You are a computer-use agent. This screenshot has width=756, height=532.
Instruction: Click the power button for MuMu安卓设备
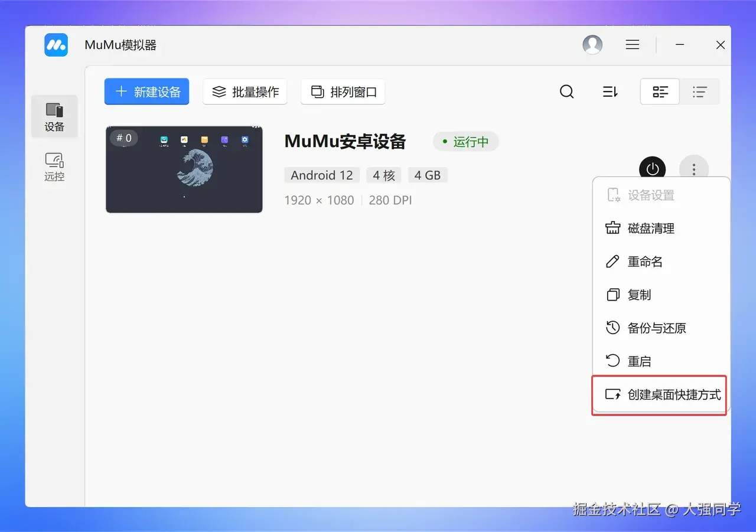653,169
